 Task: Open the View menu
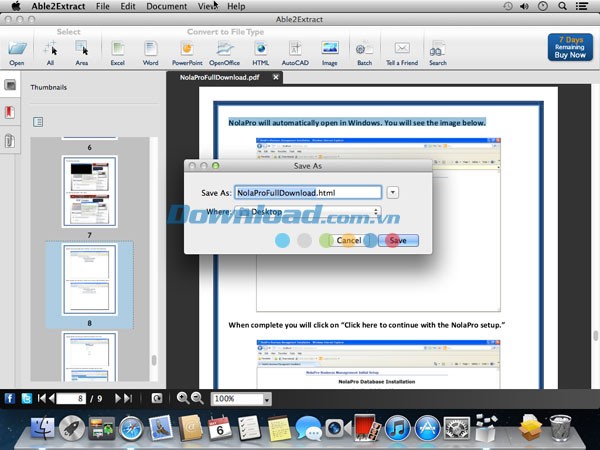click(207, 6)
